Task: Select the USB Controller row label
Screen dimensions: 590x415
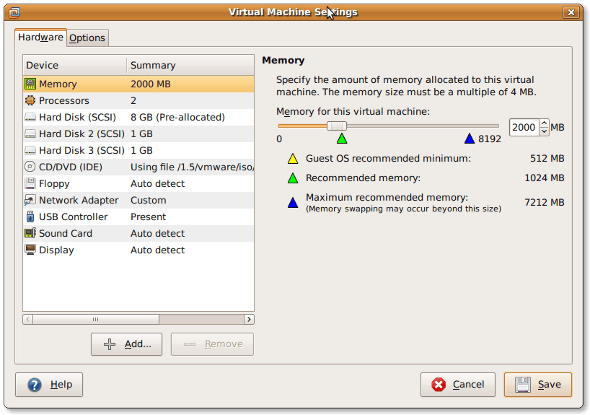Action: (73, 217)
